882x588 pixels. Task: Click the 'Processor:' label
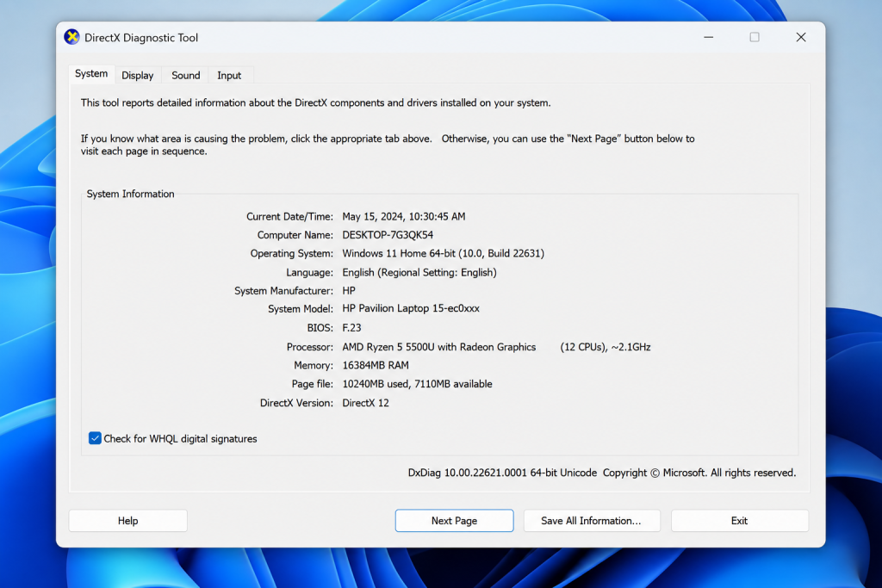click(310, 347)
